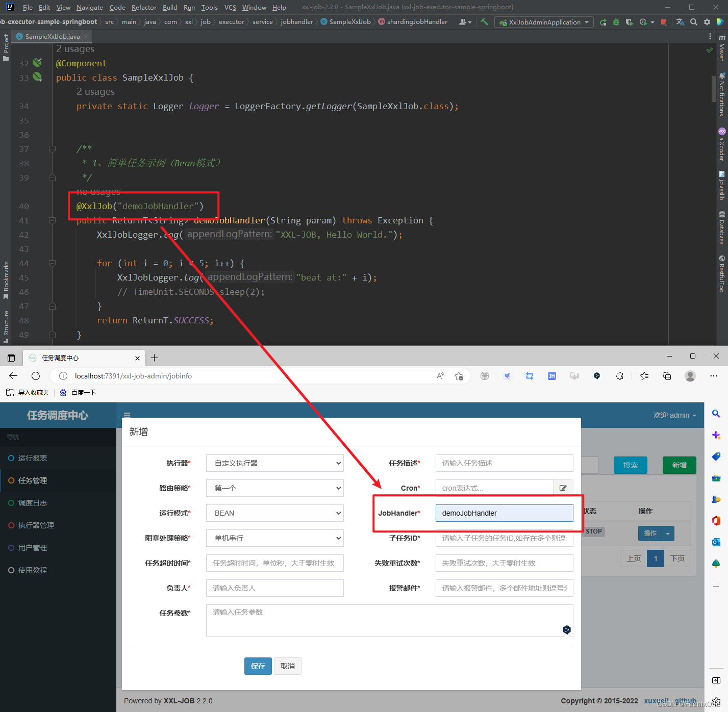Click the browser address bar URL
The image size is (728, 712).
[134, 376]
